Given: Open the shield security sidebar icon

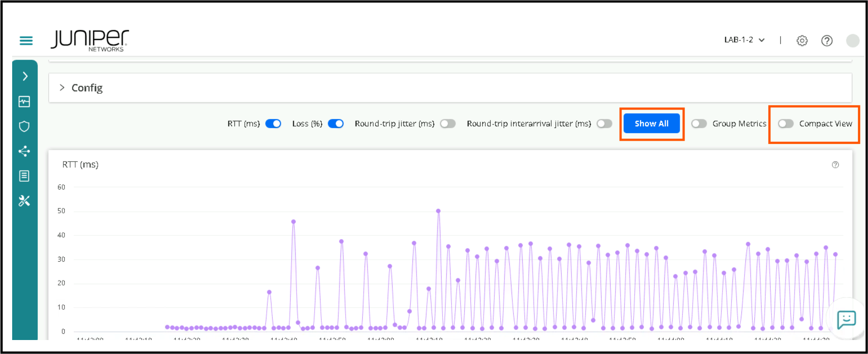Looking at the screenshot, I should click(x=24, y=126).
